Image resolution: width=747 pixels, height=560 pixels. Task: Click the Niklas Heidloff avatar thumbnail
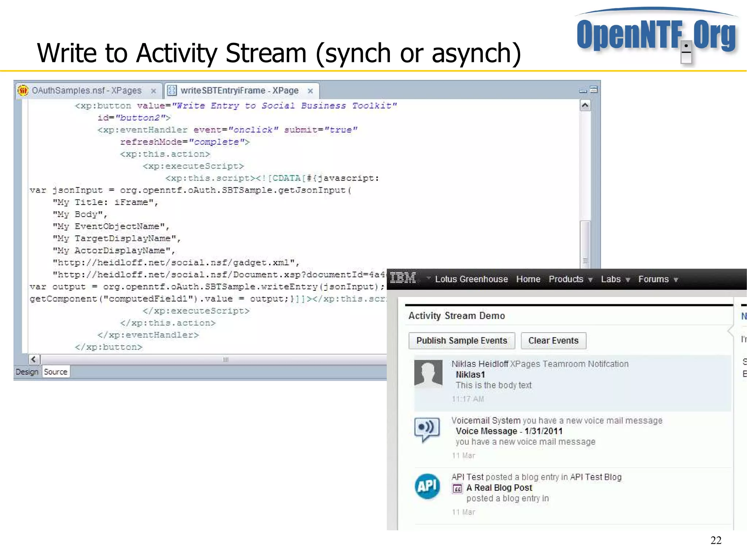428,373
